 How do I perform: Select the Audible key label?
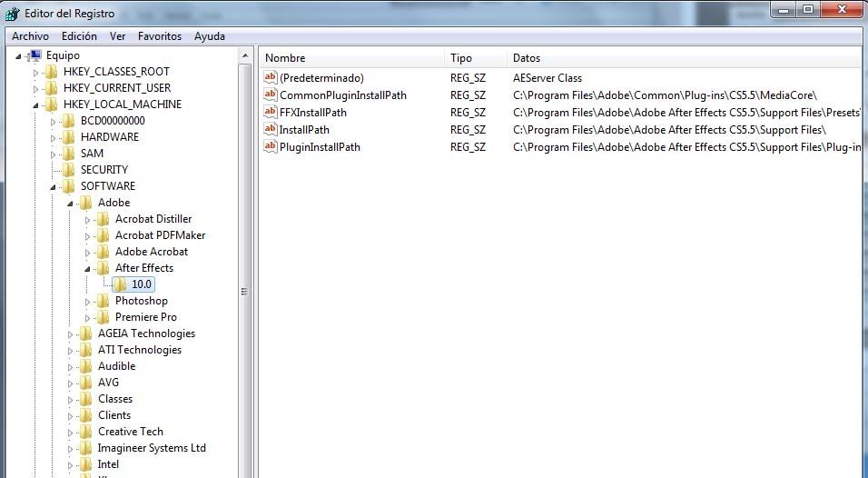(x=117, y=366)
